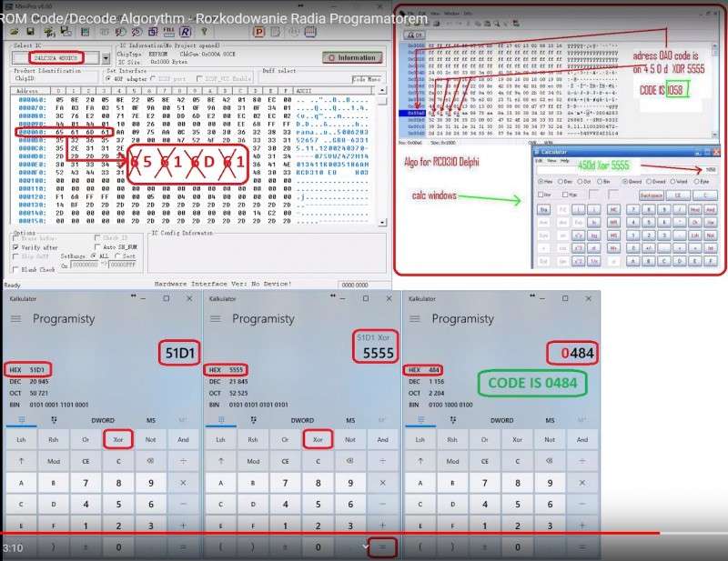Click the CE key in left Kalkulator (51D1)
728x561 pixels.
pos(86,461)
